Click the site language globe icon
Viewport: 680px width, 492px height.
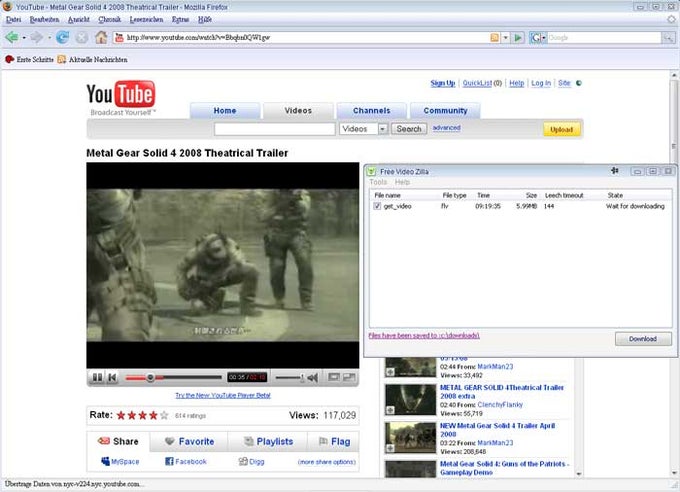[579, 83]
